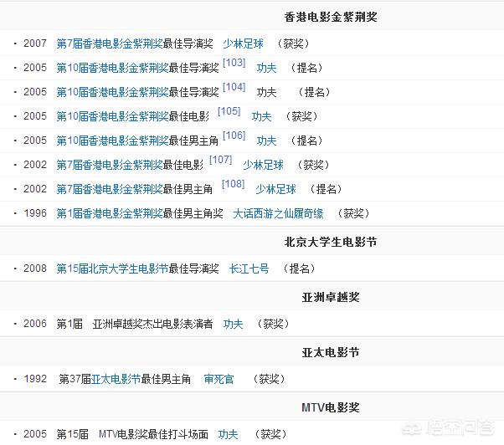Open 第7届香港电影金紫荆奖 link in the 2007 row
The width and height of the screenshot is (504, 445).
[x=110, y=43]
